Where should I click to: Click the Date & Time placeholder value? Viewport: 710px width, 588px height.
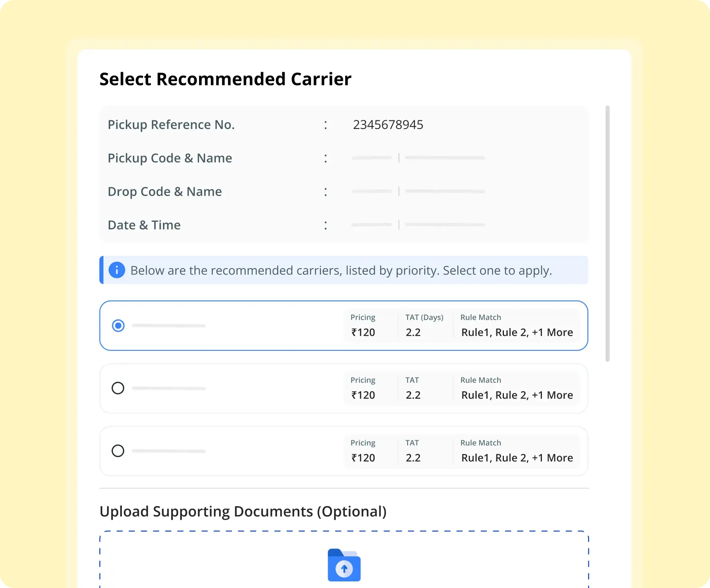tap(418, 225)
